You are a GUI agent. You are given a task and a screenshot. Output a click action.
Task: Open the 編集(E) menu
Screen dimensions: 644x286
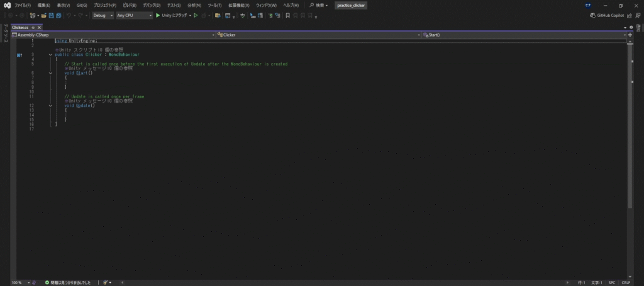(x=43, y=5)
